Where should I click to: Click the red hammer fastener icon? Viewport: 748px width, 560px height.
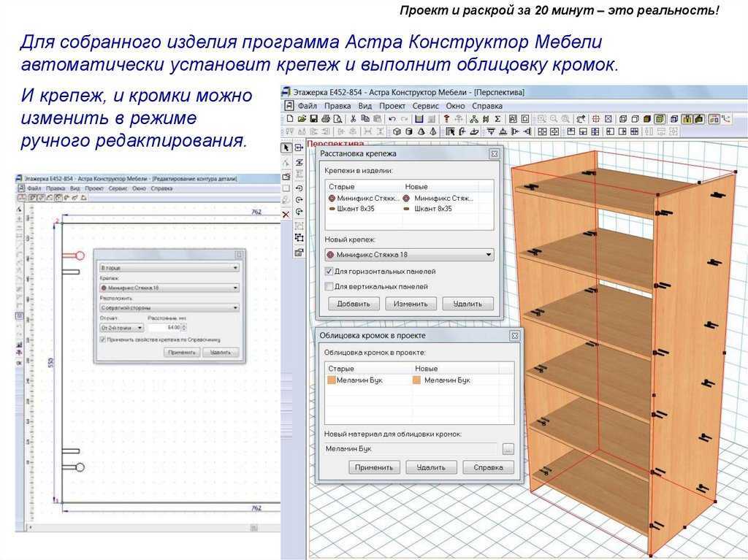tap(446, 119)
